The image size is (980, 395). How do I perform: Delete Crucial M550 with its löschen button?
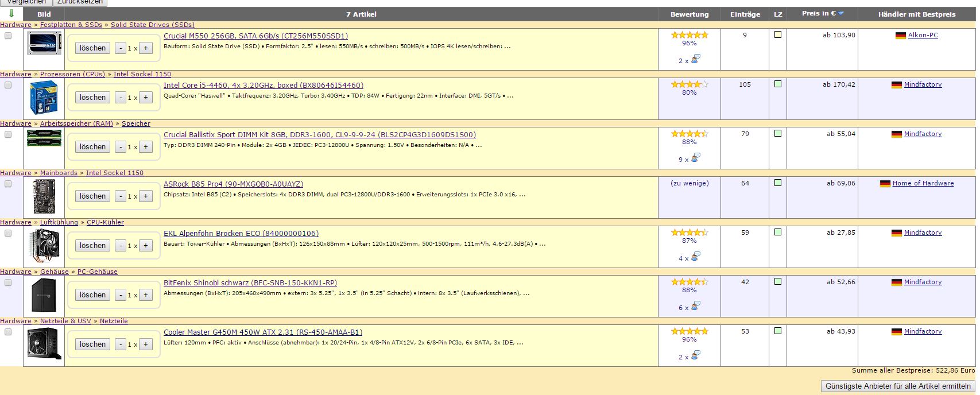(x=92, y=48)
